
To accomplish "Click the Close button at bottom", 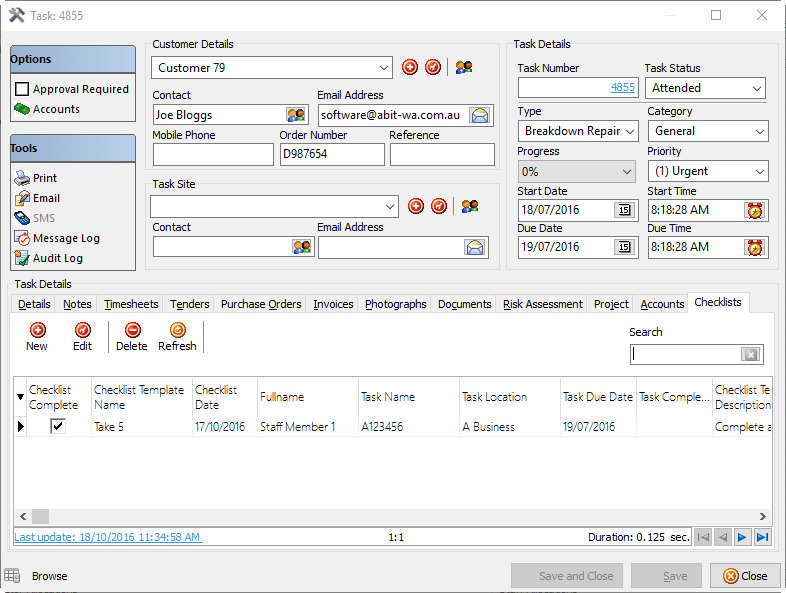I will [745, 576].
